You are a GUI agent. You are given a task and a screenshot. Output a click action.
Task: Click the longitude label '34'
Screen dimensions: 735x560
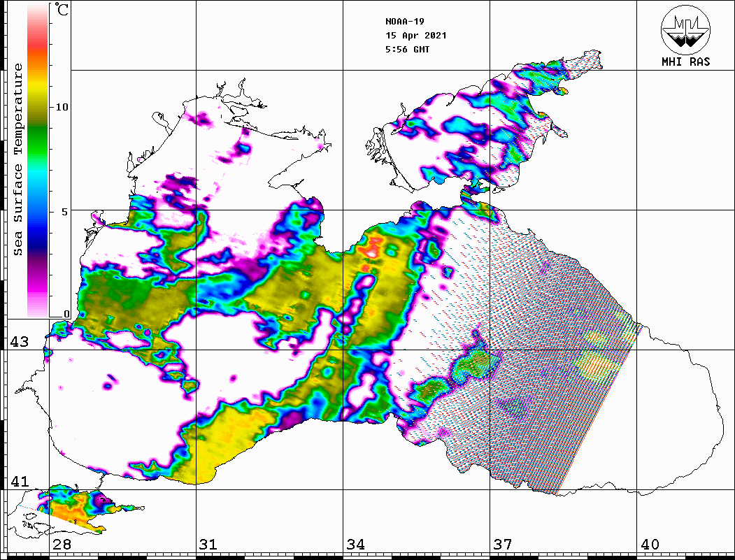355,544
